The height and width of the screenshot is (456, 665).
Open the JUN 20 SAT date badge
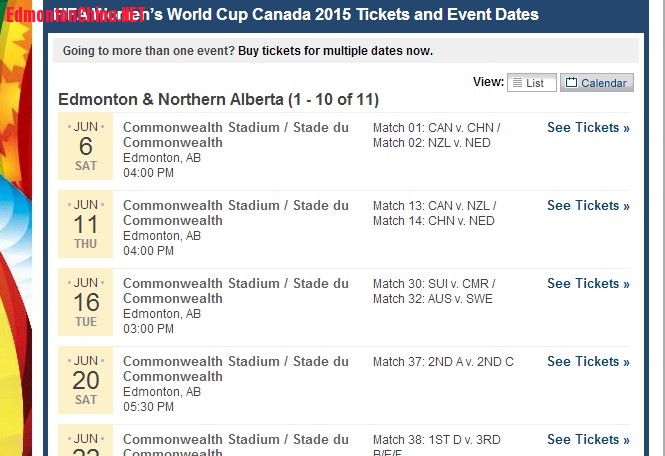pos(86,381)
